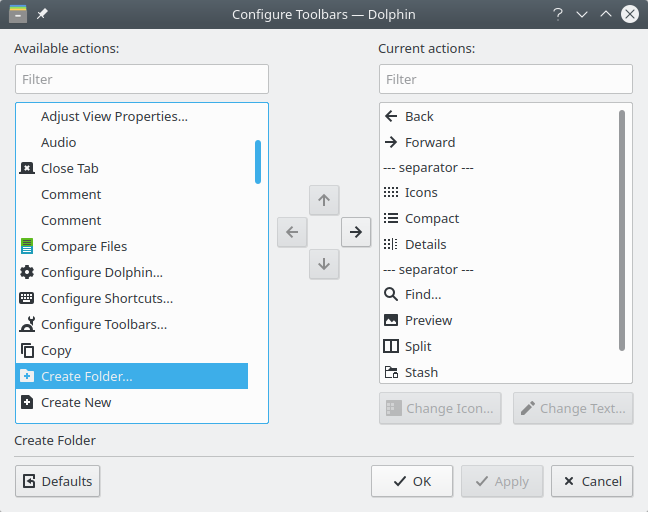Click the Find magnifier icon
This screenshot has width=648, height=512.
[x=391, y=294]
